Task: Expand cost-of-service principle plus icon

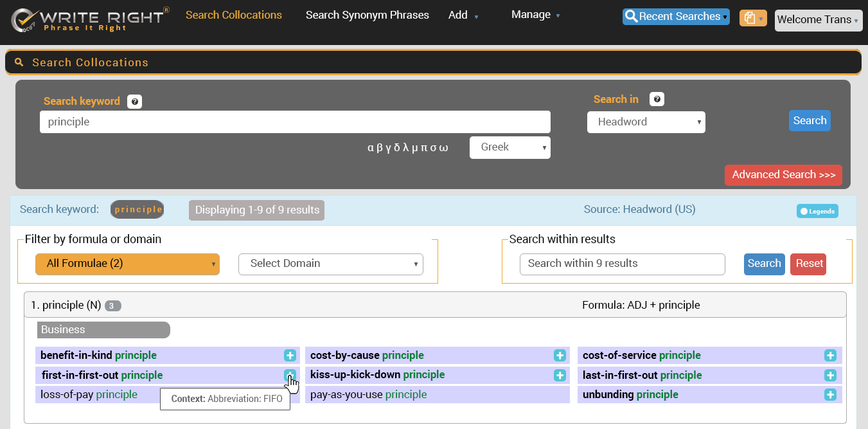Action: pyautogui.click(x=830, y=356)
